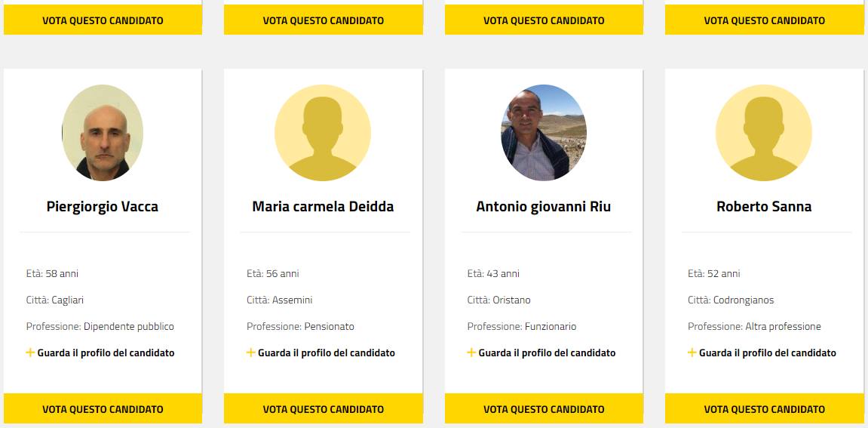
Task: Click plus icon beside Roberto Sanna's profile link
Action: tap(692, 353)
